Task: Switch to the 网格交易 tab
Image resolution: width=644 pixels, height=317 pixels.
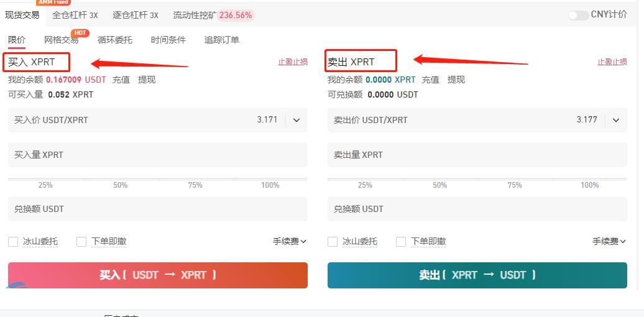Action: [x=61, y=40]
